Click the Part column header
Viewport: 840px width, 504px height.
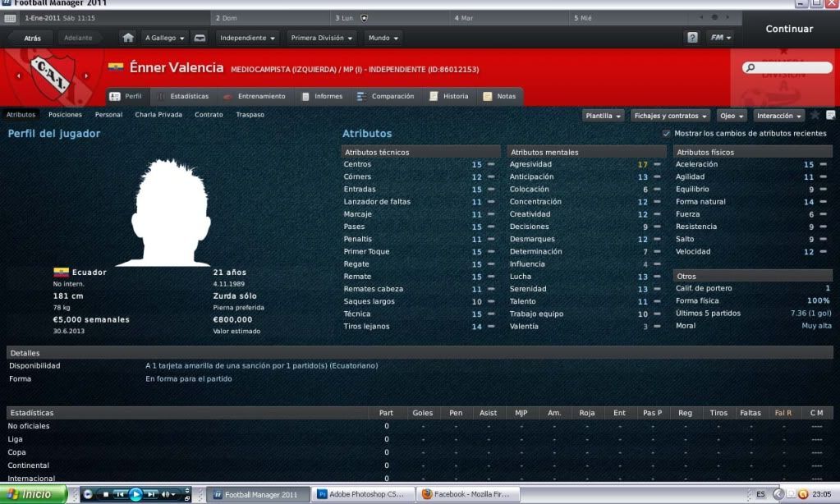pos(386,413)
